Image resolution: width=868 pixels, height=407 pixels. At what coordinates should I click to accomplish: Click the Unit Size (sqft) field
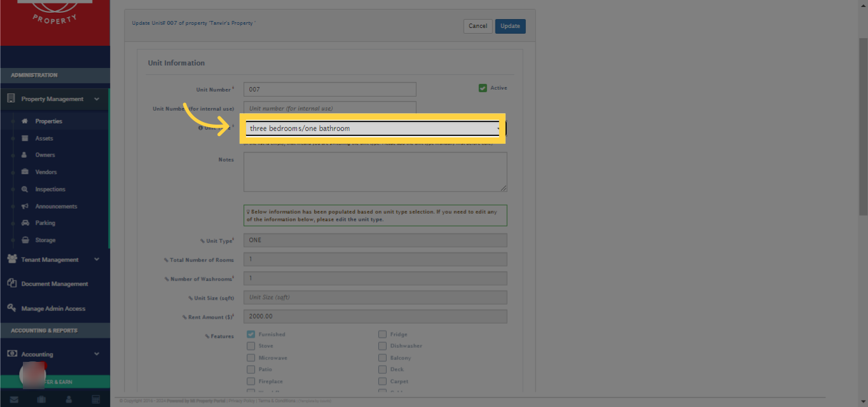click(375, 297)
